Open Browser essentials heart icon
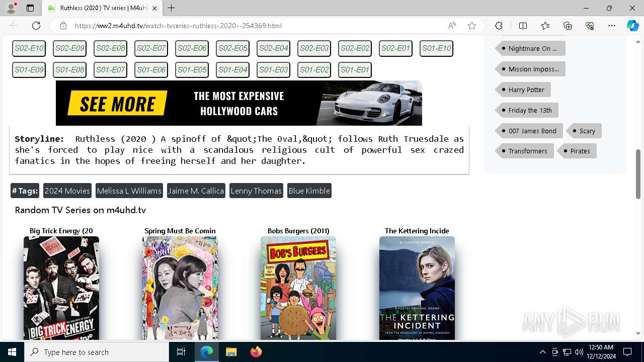 pyautogui.click(x=590, y=26)
